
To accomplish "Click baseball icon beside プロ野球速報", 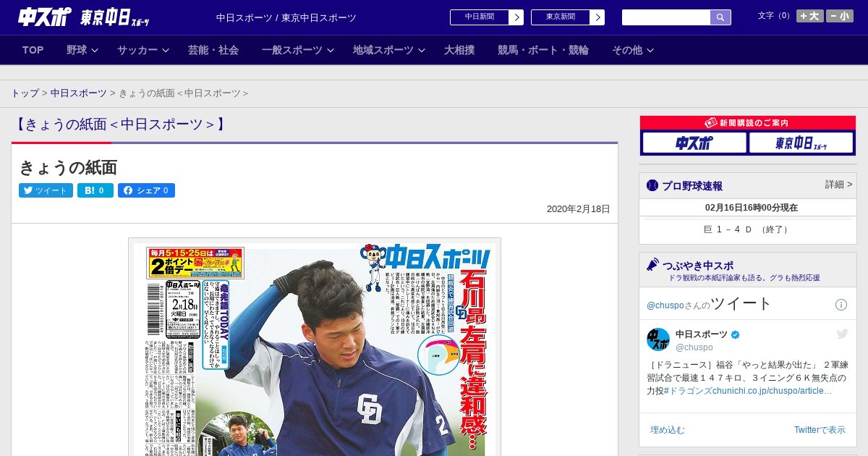I will pos(652,185).
